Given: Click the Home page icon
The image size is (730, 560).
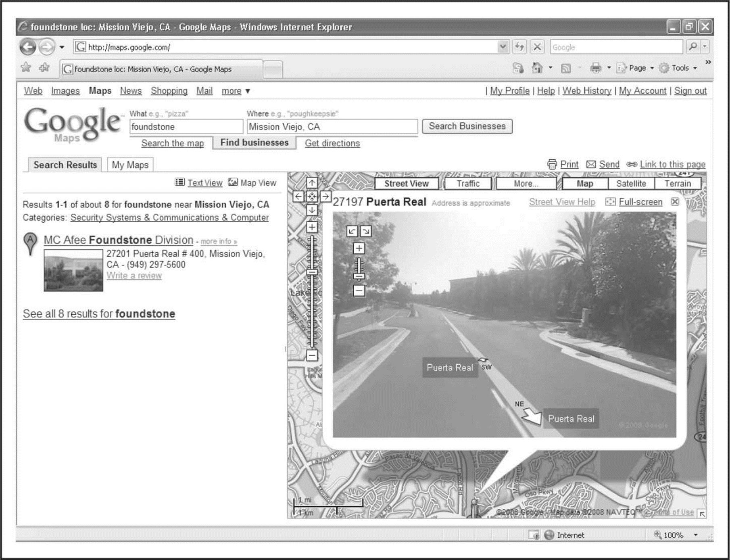Looking at the screenshot, I should (x=537, y=68).
